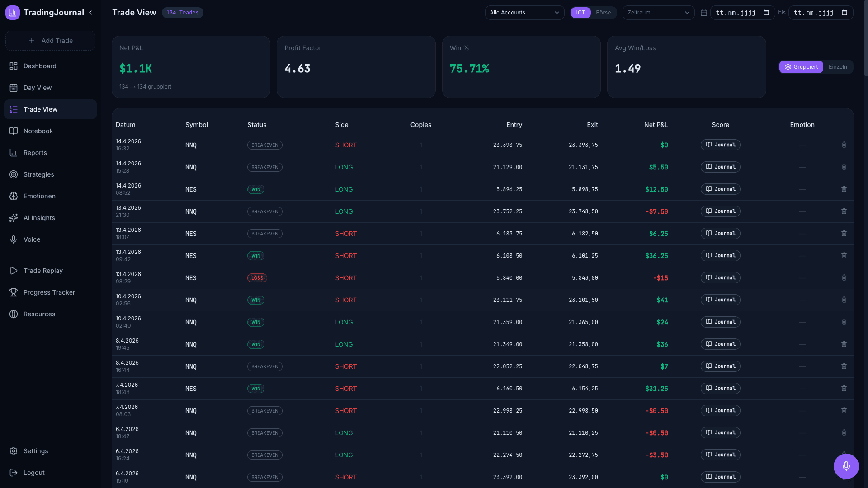Click the Datum column header
This screenshot has height=488, width=868.
click(125, 125)
